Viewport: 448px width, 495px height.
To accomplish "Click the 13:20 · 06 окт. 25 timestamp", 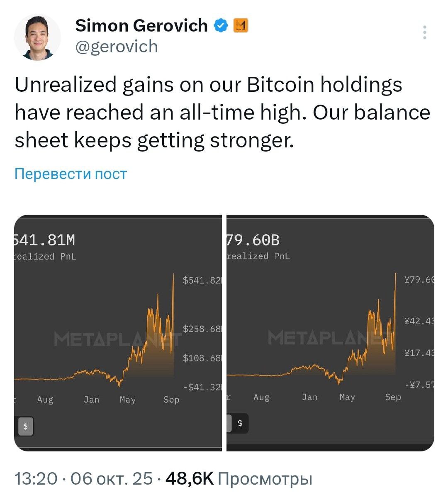I will point(83,479).
